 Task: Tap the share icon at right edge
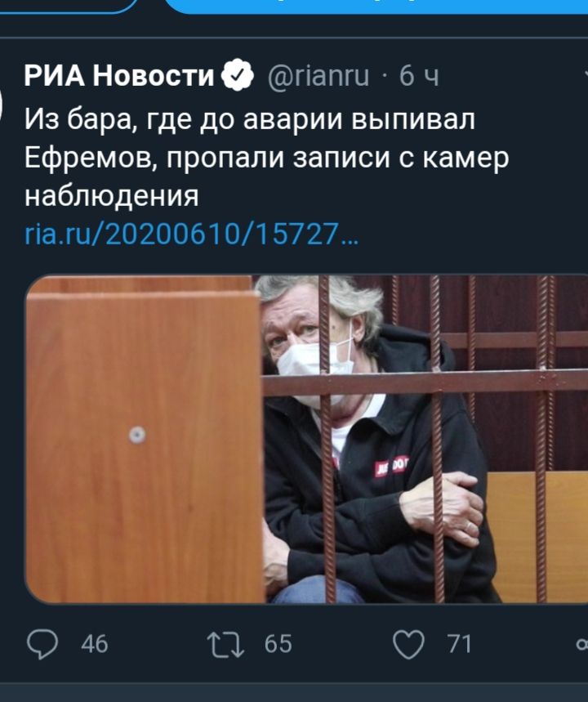pos(581,644)
